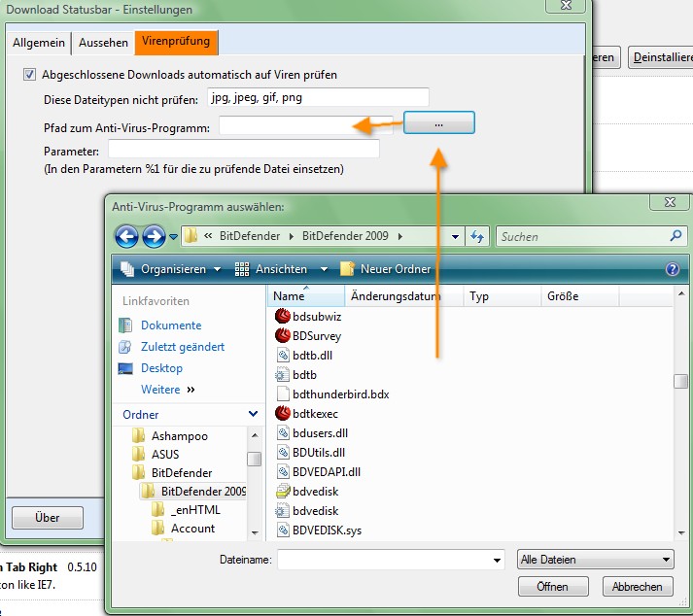Click the ASUS folder icon in tree

(x=138, y=454)
